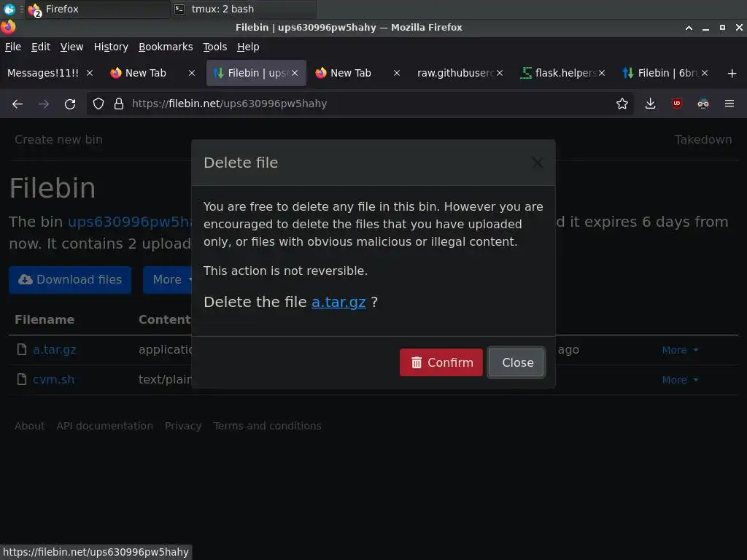Image resolution: width=747 pixels, height=560 pixels.
Task: Close the first New Tab
Action: [192, 73]
